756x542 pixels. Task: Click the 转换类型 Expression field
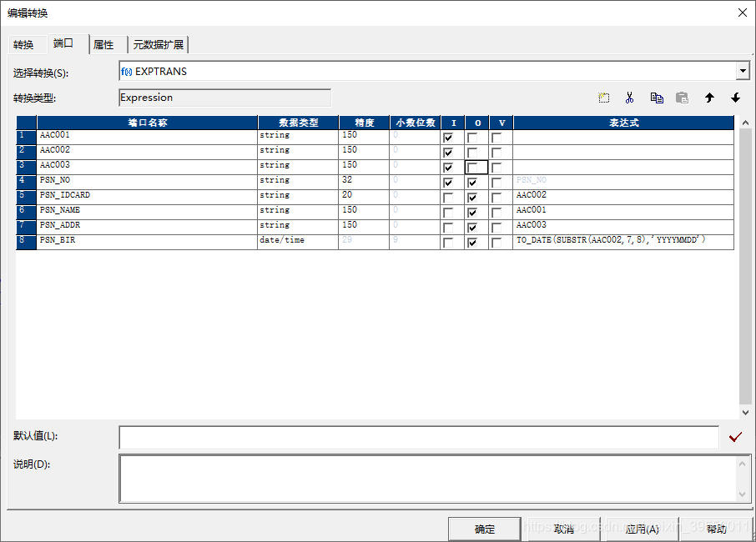[x=224, y=98]
